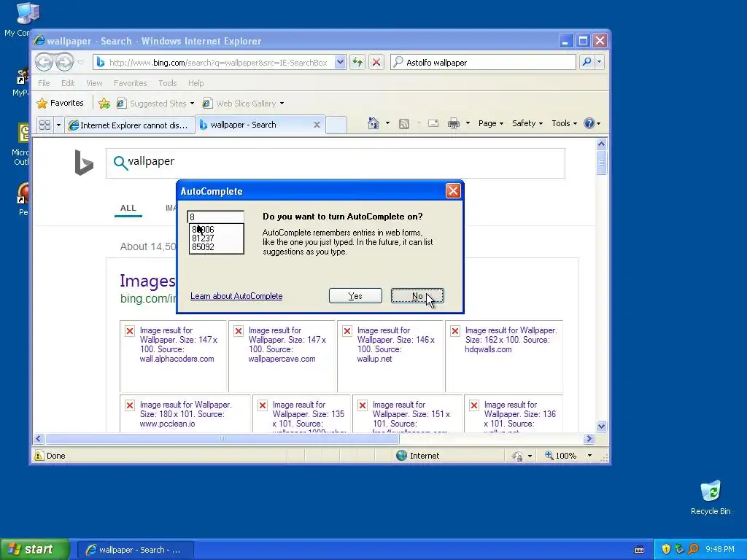
Task: Open the Help menu
Action: pyautogui.click(x=196, y=83)
